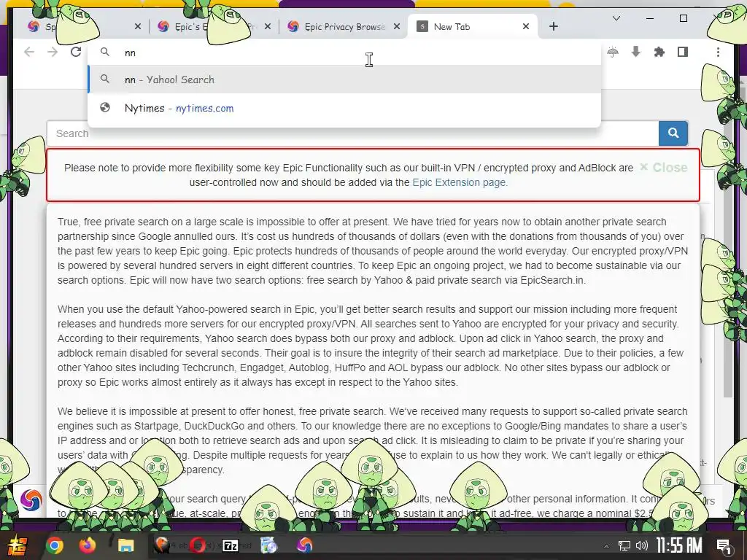Screen dimensions: 747x560
Task: Close the New Tab tab
Action: coord(526,27)
